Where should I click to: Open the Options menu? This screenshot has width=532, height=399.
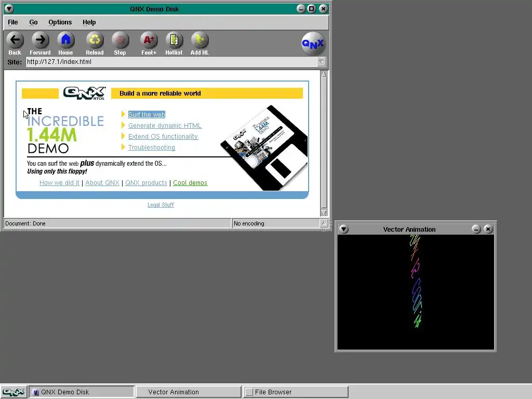click(60, 22)
